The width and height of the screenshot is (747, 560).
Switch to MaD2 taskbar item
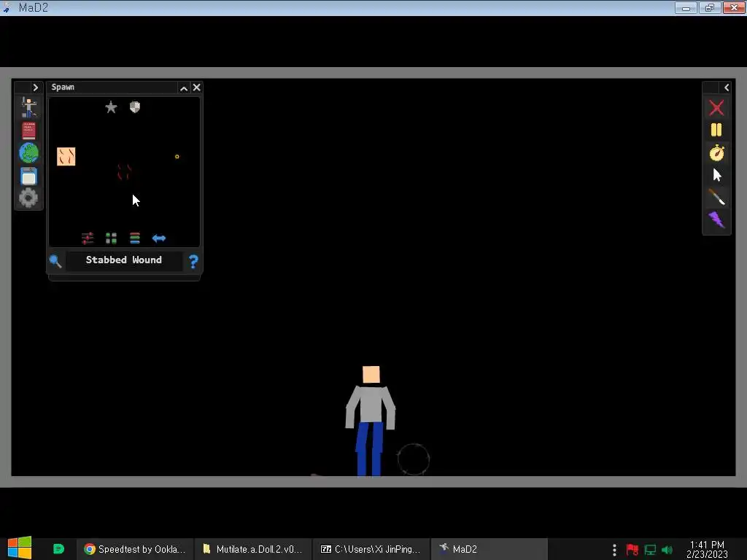click(489, 549)
